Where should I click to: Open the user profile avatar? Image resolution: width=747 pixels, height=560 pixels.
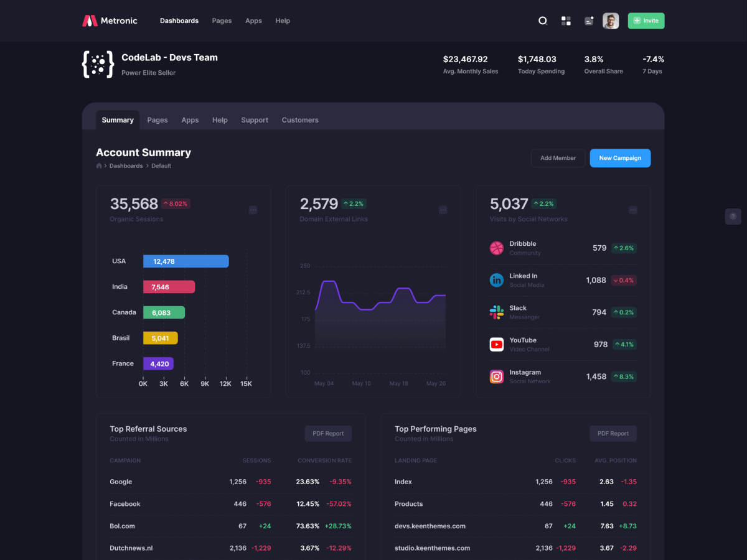coord(611,21)
